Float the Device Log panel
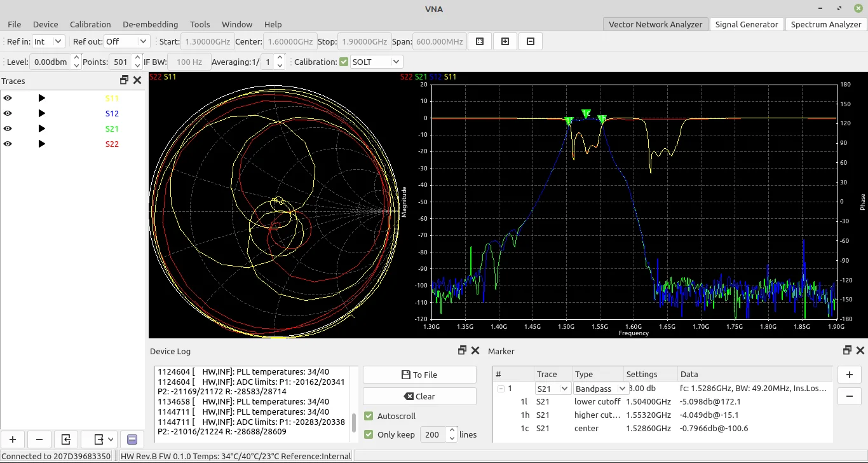Image resolution: width=868 pixels, height=463 pixels. tap(463, 350)
